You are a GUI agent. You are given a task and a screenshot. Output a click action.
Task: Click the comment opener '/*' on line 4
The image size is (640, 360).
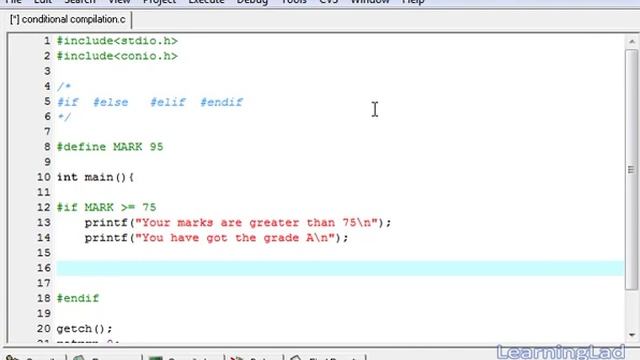pos(64,87)
